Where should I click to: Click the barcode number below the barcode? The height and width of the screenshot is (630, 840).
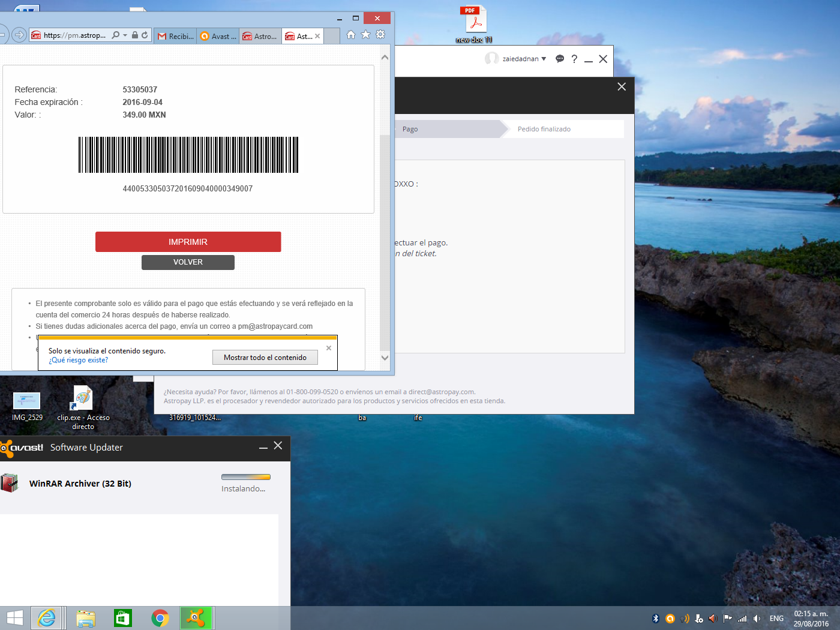click(x=188, y=188)
